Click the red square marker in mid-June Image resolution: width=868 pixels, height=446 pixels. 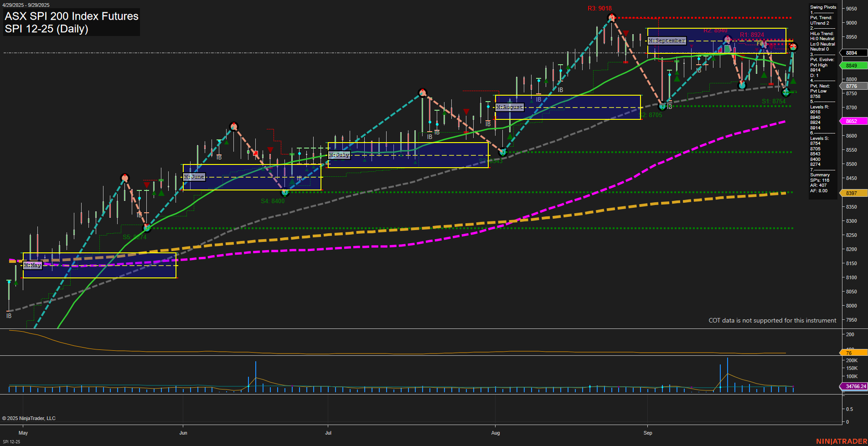[255, 154]
